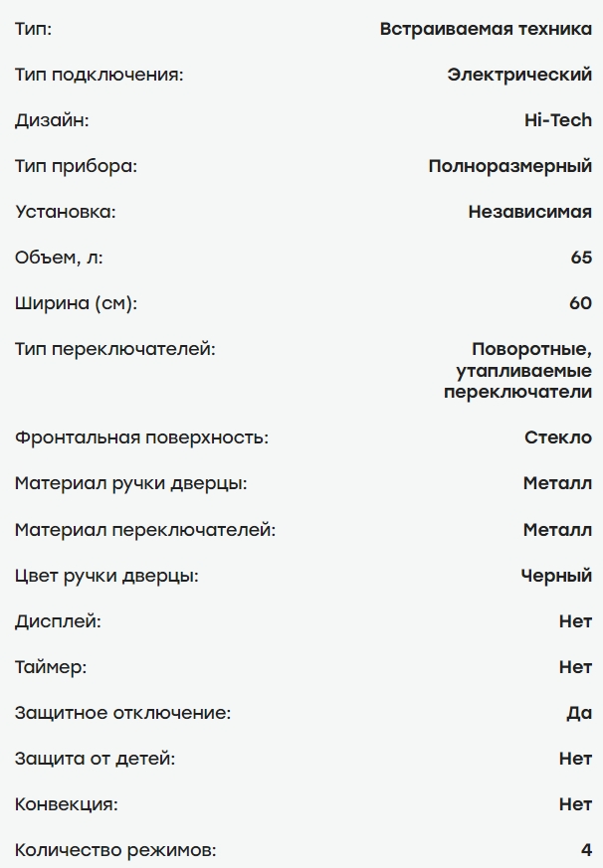Screen dimensions: 603x868
Task: Click the 'Объем, л:' label
Action: tap(59, 258)
